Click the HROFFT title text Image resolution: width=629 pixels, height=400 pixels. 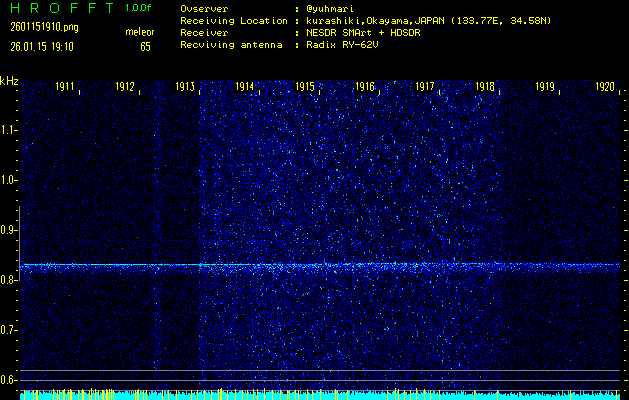63,8
